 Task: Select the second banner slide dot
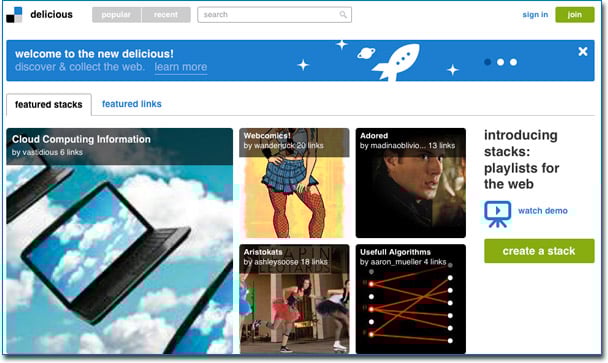[x=501, y=62]
